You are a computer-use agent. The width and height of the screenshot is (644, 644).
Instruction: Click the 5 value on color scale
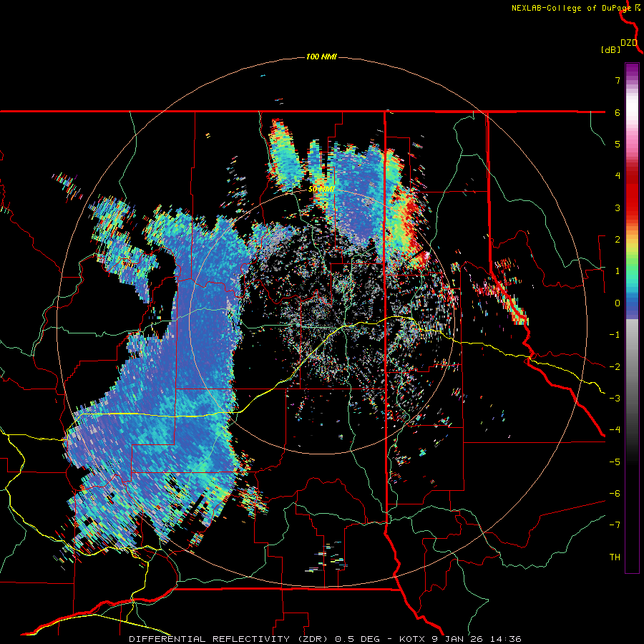(x=618, y=144)
